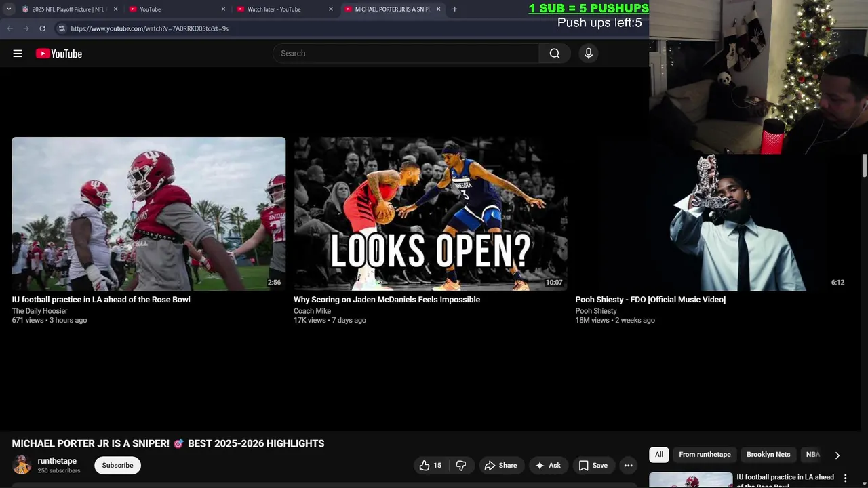
Task: Click browser back arrow
Action: point(9,28)
